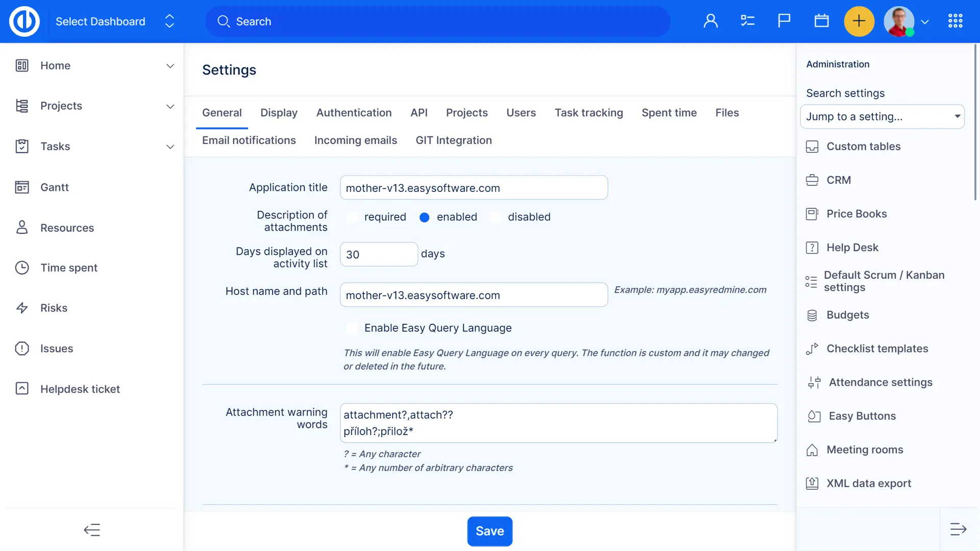Switch to the Authentication tab
Screen dimensions: 980x551
click(354, 113)
